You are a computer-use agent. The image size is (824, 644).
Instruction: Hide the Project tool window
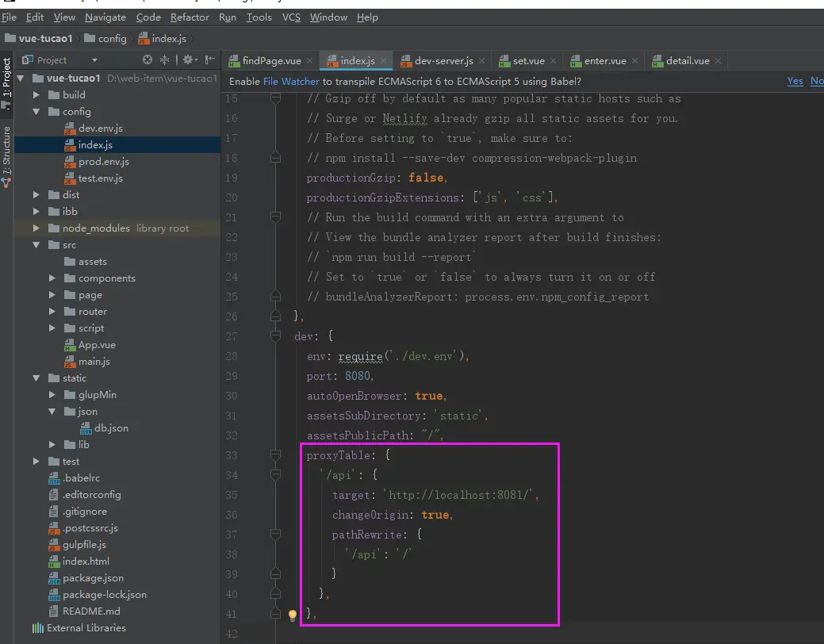pos(210,60)
